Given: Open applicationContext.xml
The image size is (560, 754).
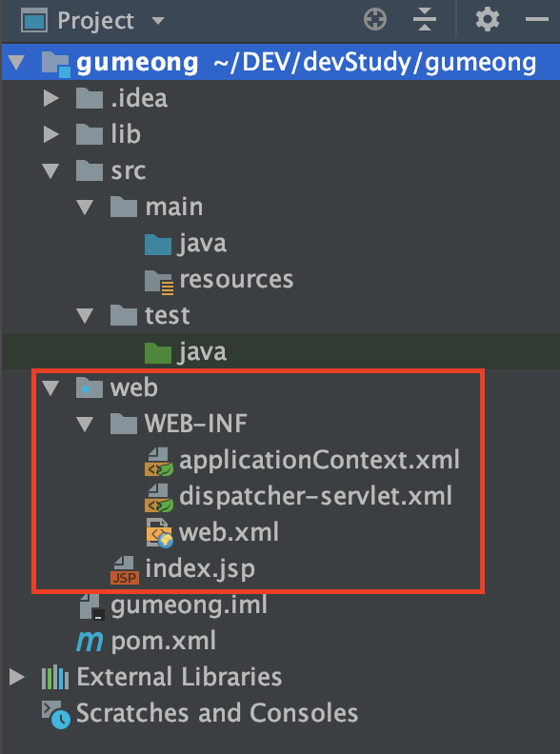Looking at the screenshot, I should 319,460.
